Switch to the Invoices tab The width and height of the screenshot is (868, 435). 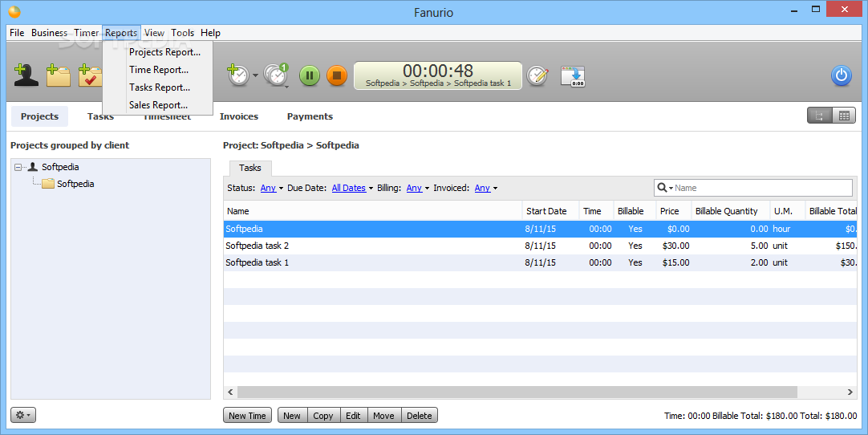238,116
